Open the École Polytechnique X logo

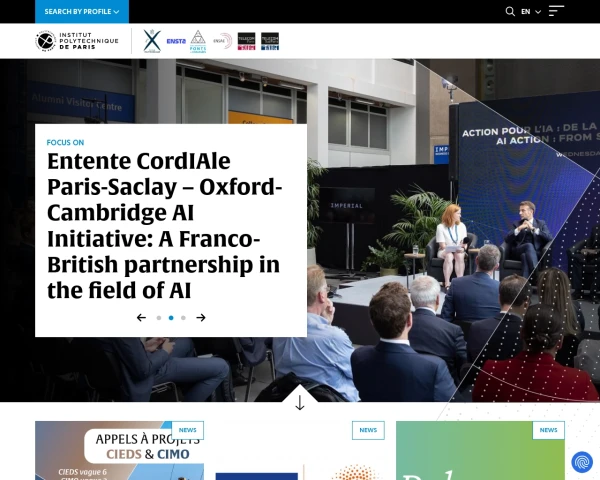tap(152, 41)
